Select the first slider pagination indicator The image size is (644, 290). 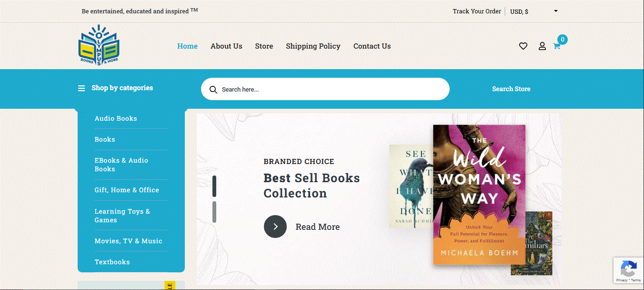click(x=214, y=186)
